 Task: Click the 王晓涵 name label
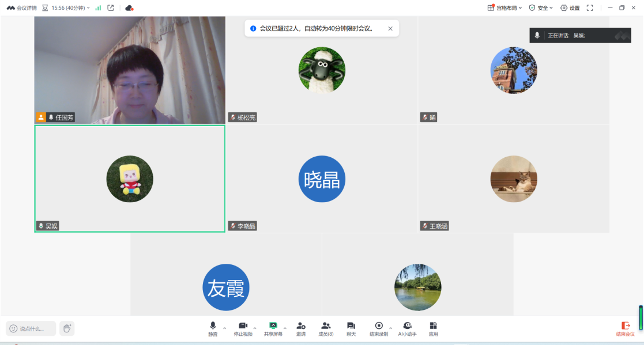pos(439,226)
